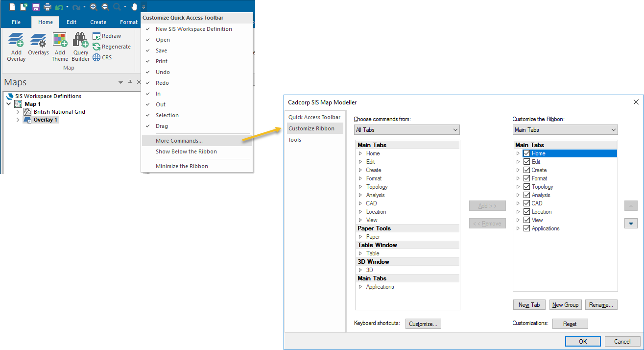Click the purple Save floppy disk icon
The height and width of the screenshot is (350, 644).
pyautogui.click(x=36, y=7)
